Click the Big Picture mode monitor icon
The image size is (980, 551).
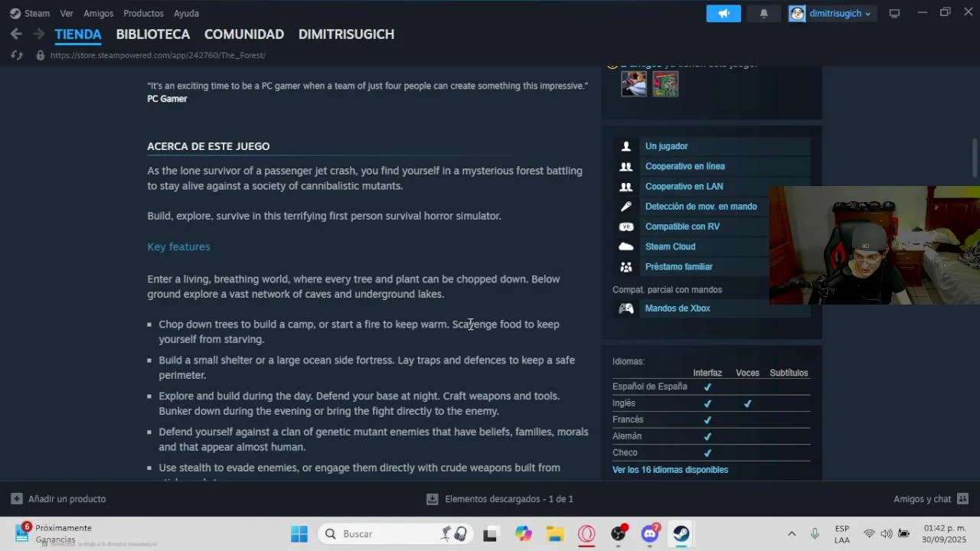coord(894,13)
